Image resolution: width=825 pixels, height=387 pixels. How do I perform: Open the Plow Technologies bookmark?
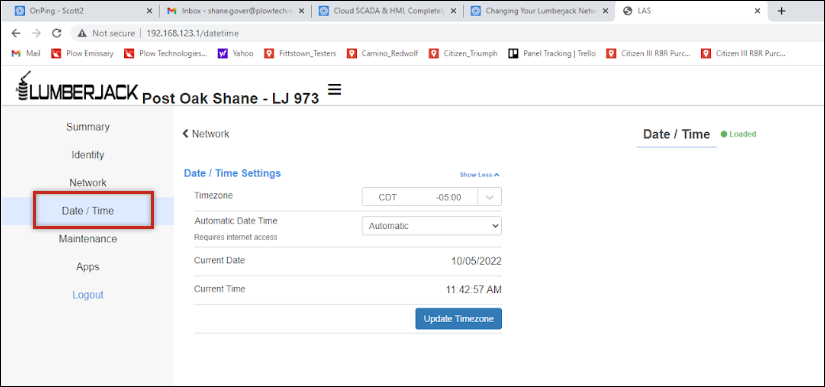pos(166,53)
